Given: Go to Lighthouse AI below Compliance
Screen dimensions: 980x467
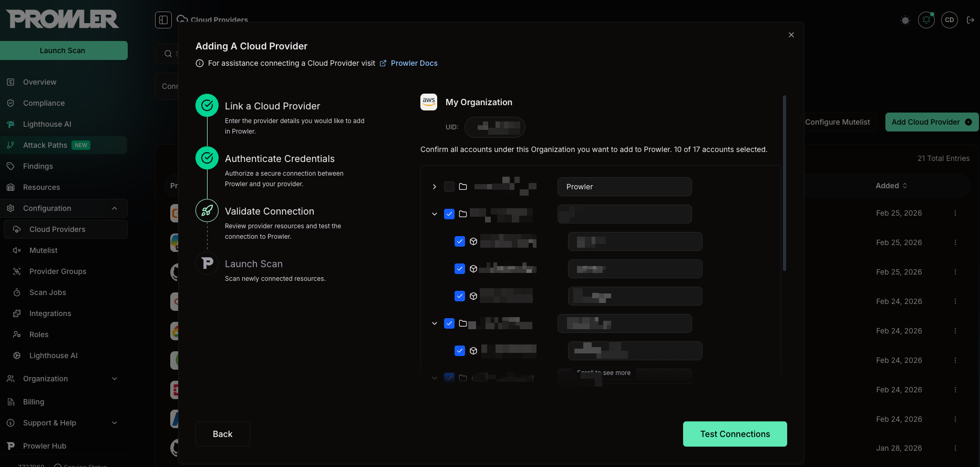Looking at the screenshot, I should pyautogui.click(x=47, y=124).
